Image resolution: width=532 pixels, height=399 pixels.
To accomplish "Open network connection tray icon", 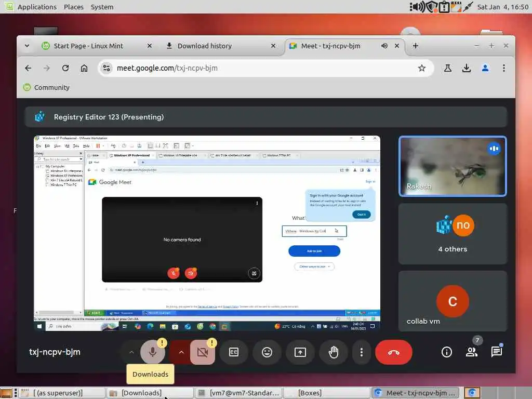I will 468,7.
